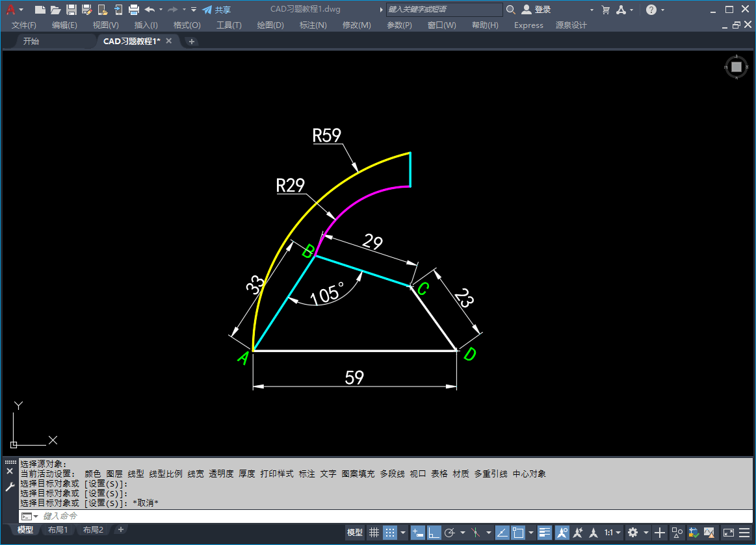Viewport: 756px width, 545px height.
Task: Toggle object snap tracking
Action: click(502, 533)
